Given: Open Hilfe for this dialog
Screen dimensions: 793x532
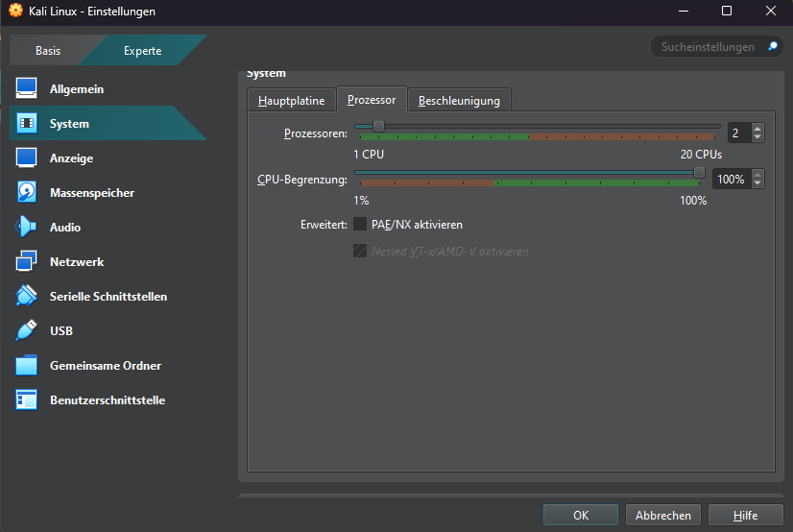Looking at the screenshot, I should (x=745, y=516).
